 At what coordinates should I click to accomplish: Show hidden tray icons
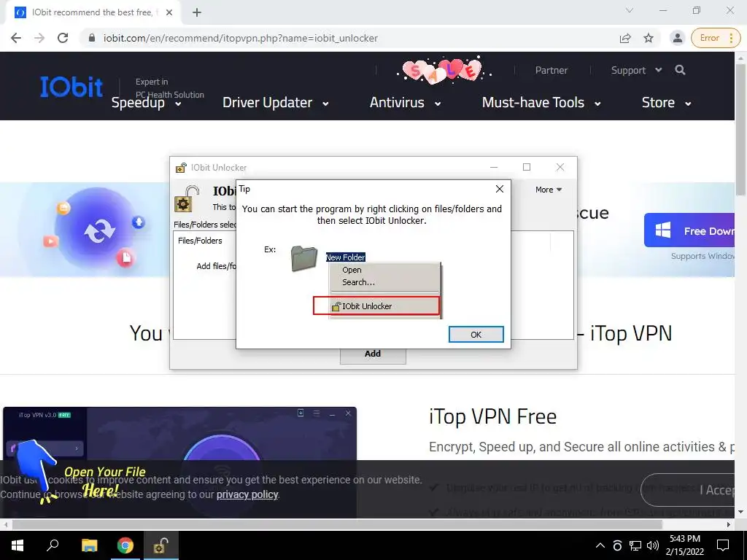pyautogui.click(x=600, y=545)
